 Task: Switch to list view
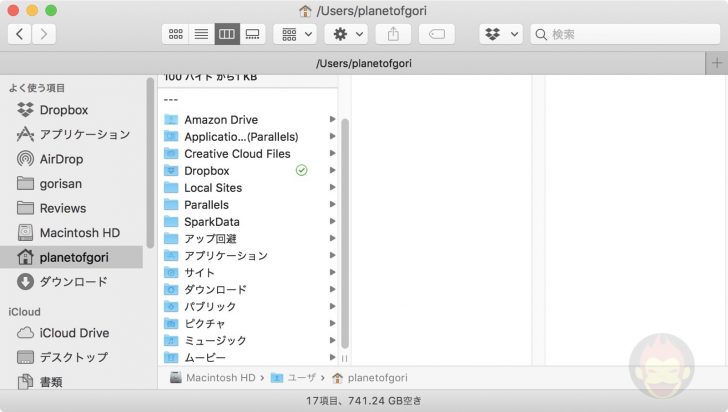[x=201, y=34]
